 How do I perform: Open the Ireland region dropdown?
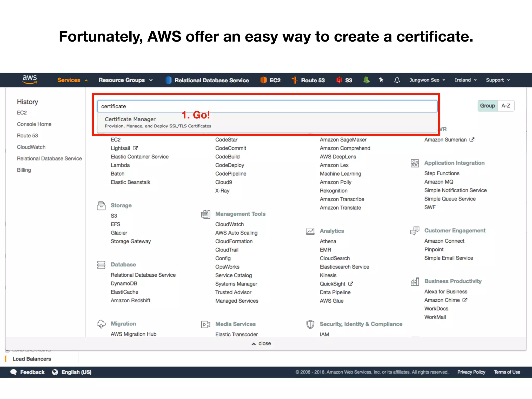[x=465, y=80]
